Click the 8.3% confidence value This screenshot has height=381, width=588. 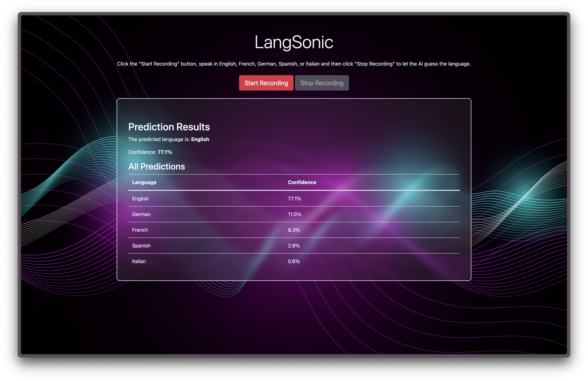point(294,230)
